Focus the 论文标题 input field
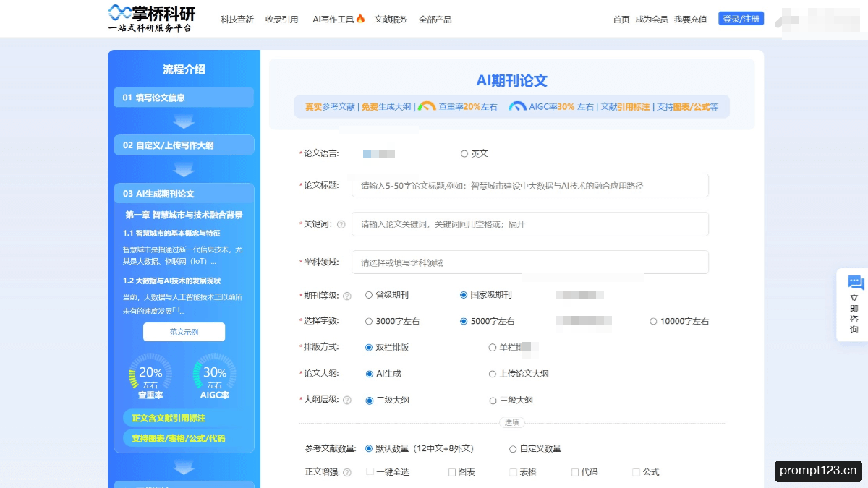This screenshot has width=868, height=488. 530,186
